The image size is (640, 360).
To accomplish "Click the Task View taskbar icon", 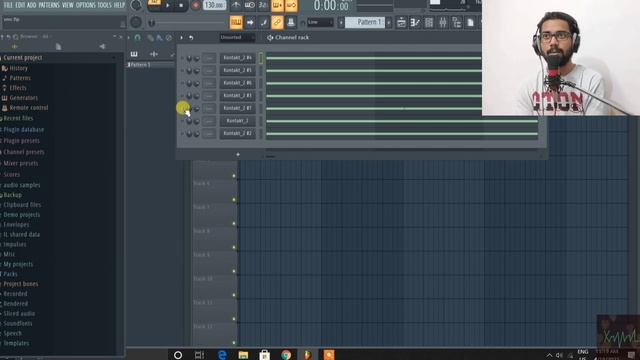I will pos(199,355).
